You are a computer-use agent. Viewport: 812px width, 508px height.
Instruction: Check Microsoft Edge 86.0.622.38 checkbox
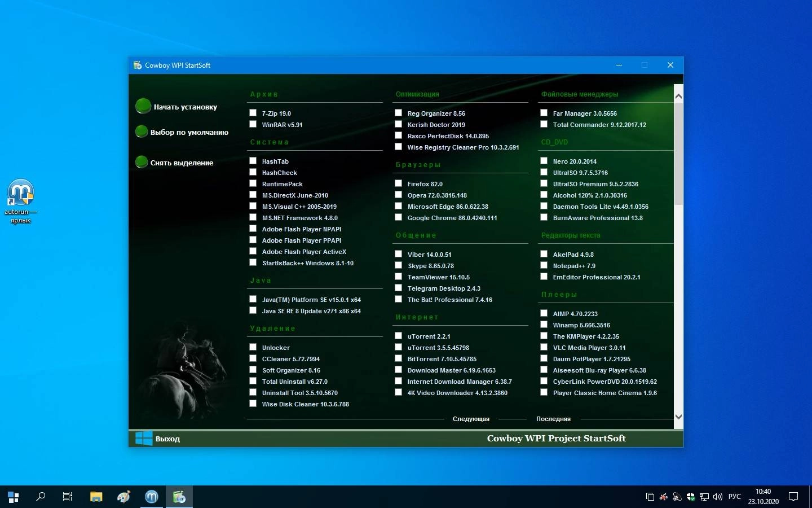coord(399,206)
